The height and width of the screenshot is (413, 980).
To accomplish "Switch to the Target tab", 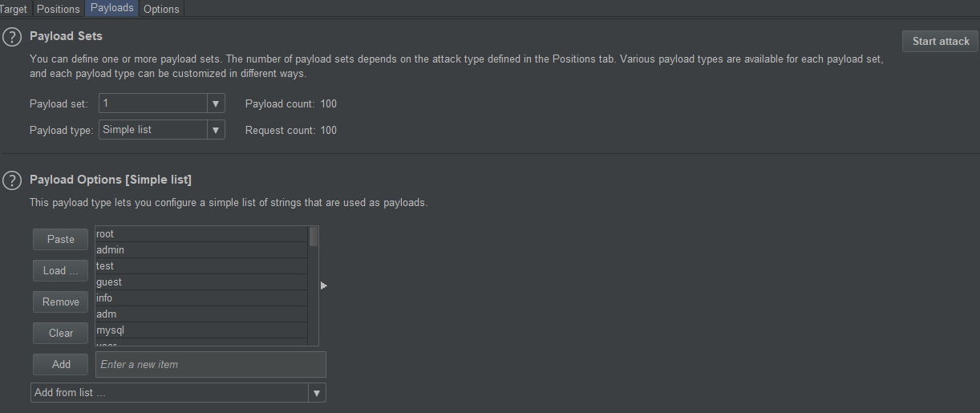I will coord(14,9).
